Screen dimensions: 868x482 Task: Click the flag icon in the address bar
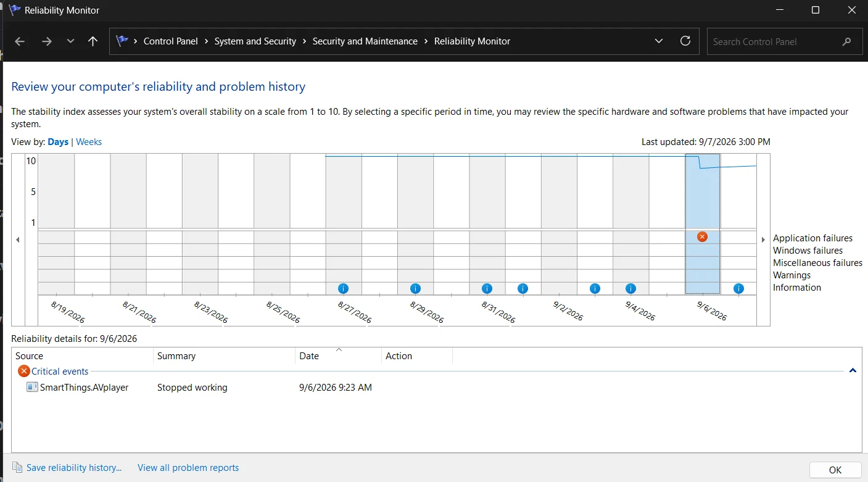point(122,41)
